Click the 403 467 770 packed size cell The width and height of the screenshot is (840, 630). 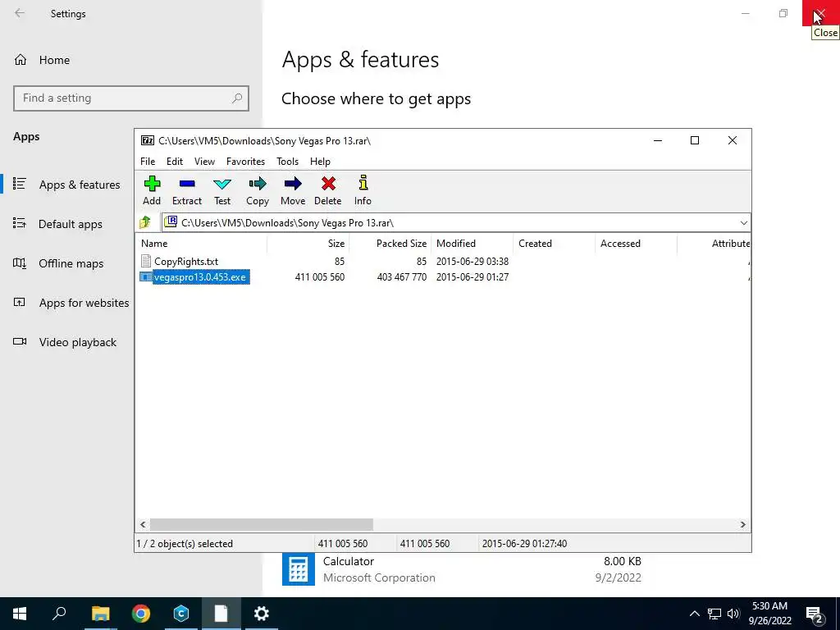pyautogui.click(x=402, y=277)
